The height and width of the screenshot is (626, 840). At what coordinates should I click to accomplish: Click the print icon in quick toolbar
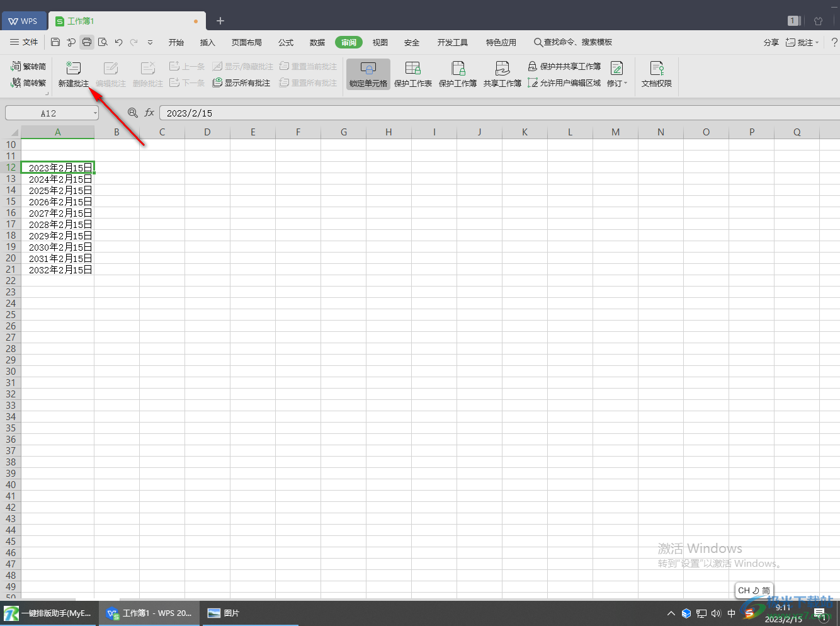[87, 42]
